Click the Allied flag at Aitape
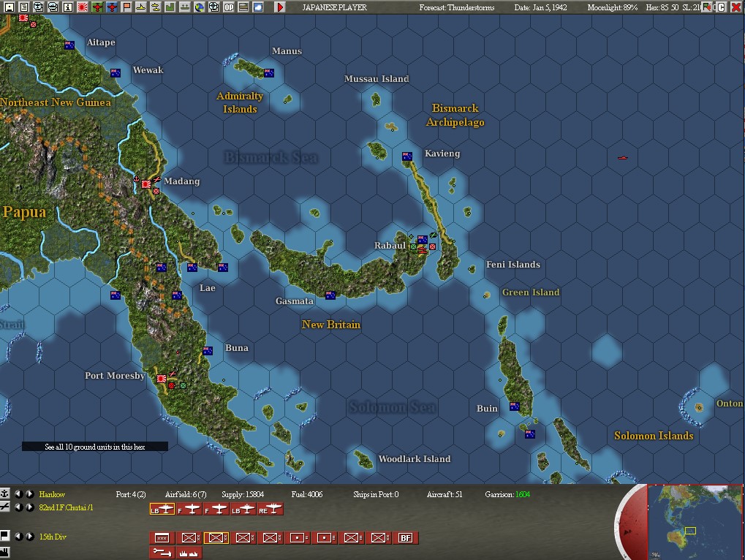Viewport: 745px width, 560px height. 69,45
